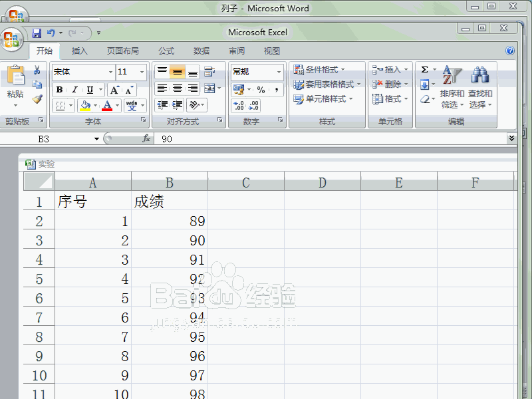Click the Redo arrow icon
The width and height of the screenshot is (532, 399).
[72, 33]
